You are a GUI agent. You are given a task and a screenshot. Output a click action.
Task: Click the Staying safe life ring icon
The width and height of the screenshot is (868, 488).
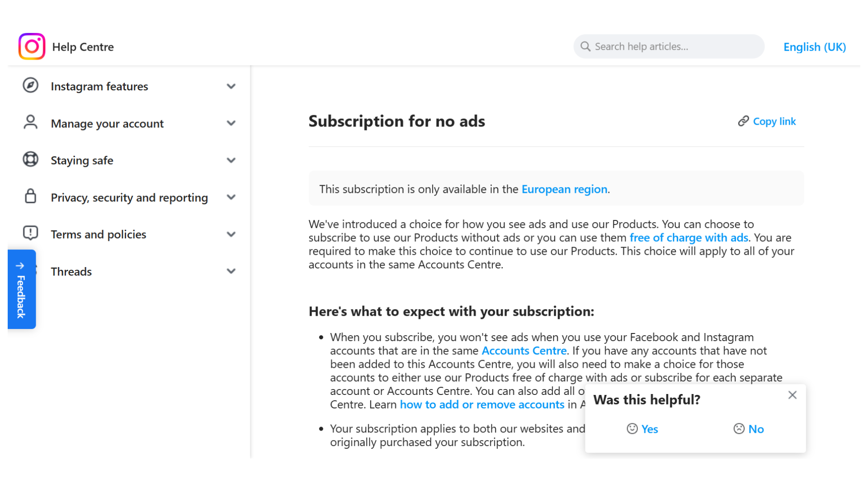click(30, 160)
